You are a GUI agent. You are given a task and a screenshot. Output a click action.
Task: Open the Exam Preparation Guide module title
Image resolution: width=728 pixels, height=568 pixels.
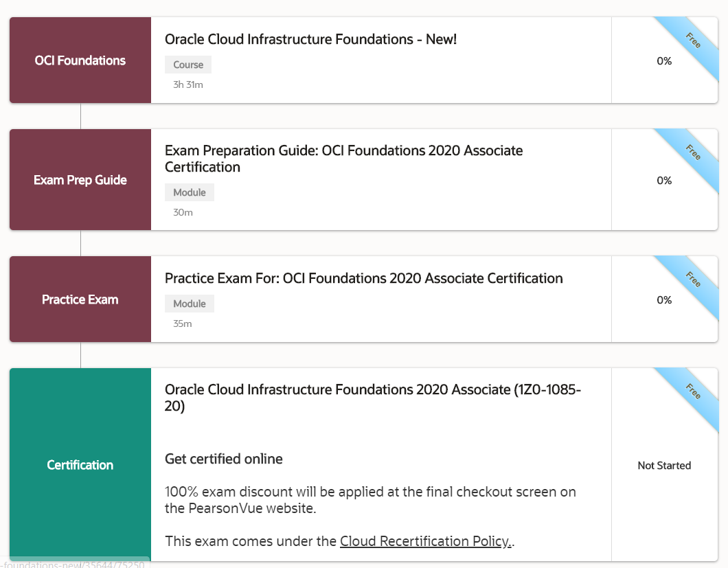tap(343, 159)
